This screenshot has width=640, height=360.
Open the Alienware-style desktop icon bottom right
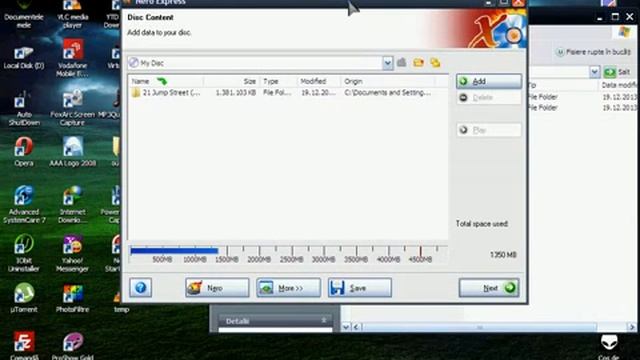click(609, 346)
